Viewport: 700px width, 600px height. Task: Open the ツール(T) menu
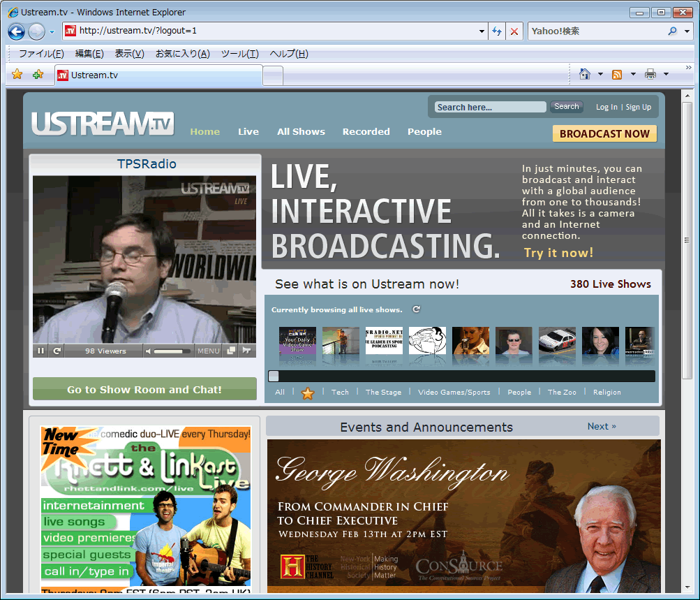point(239,54)
